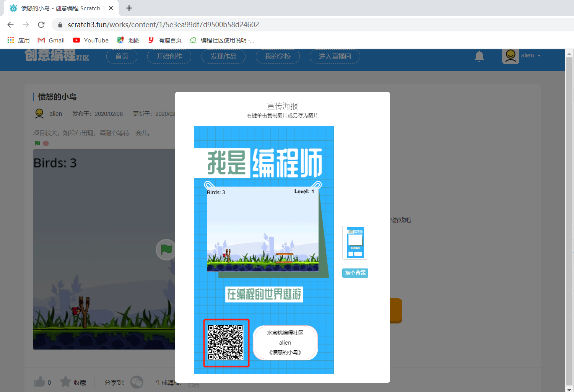Click the 水蜜桃编程社区 info bubble

pos(285,343)
